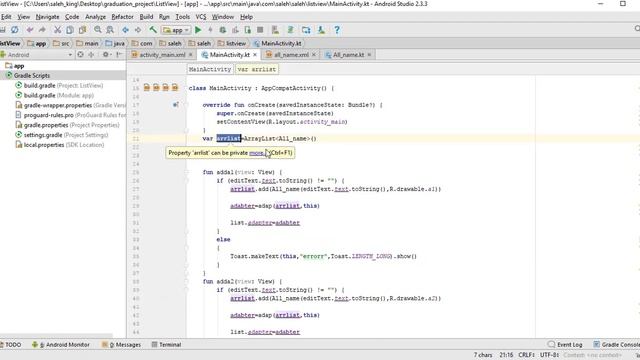640x360 pixels.
Task: Click 'java' in the breadcrumb bar
Action: pos(115,43)
